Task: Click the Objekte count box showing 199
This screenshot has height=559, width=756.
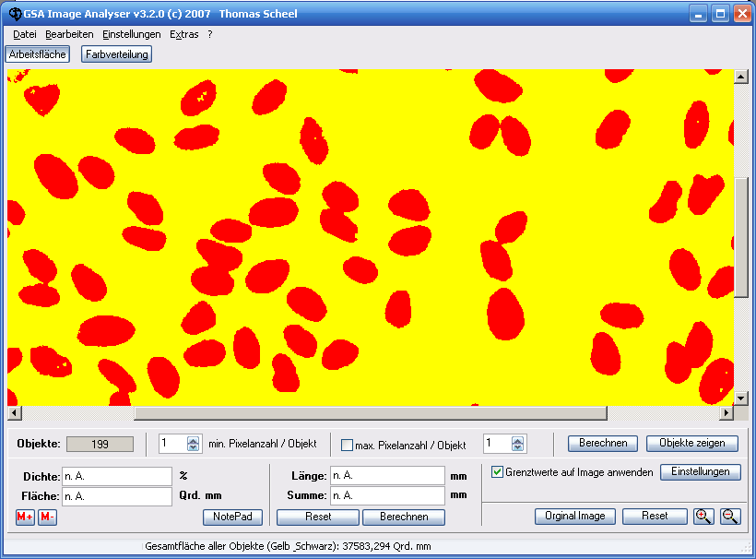Action: click(x=100, y=445)
